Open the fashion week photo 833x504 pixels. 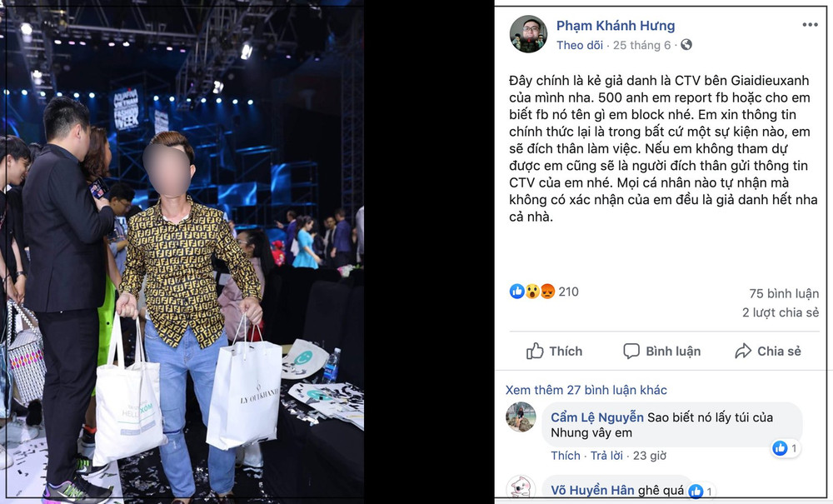pos(182,252)
